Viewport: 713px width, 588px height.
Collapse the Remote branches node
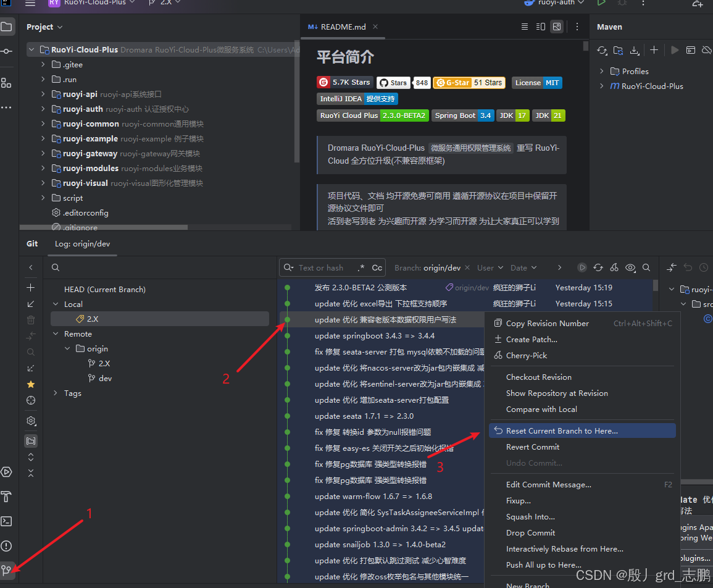(56, 334)
